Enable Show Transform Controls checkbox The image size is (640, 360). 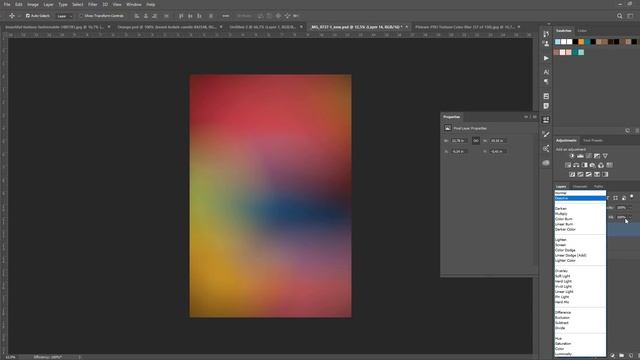tap(81, 16)
